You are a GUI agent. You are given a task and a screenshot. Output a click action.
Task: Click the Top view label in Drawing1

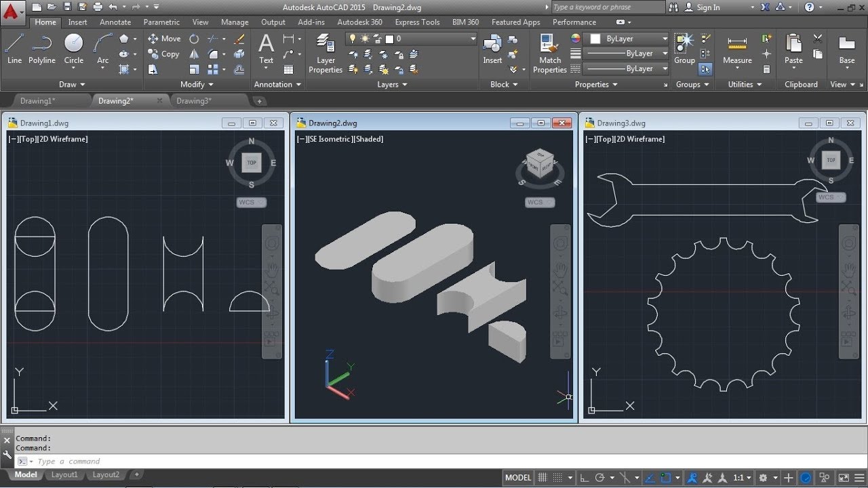[x=28, y=139]
